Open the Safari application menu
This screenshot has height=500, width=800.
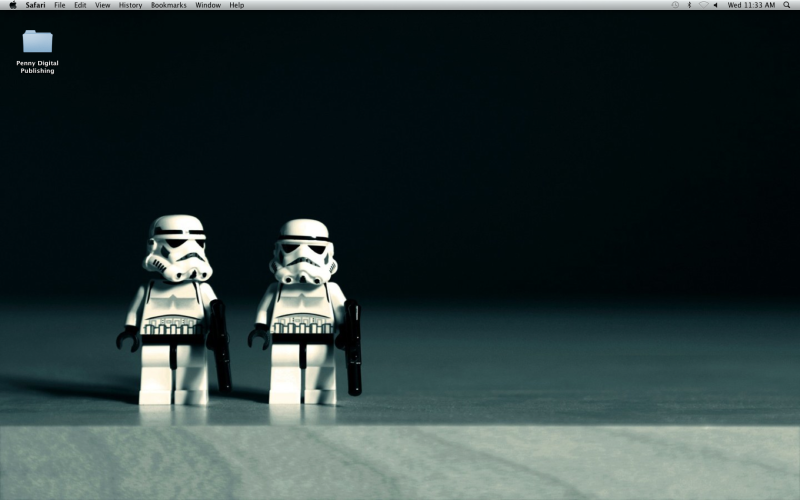35,5
